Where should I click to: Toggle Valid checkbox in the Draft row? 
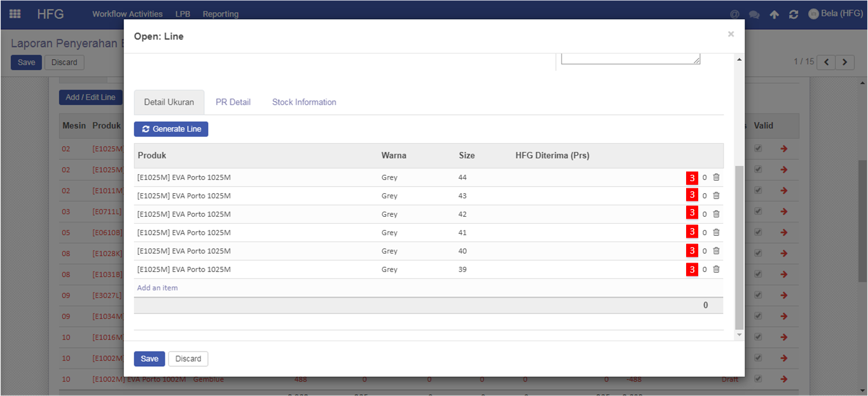tap(757, 379)
